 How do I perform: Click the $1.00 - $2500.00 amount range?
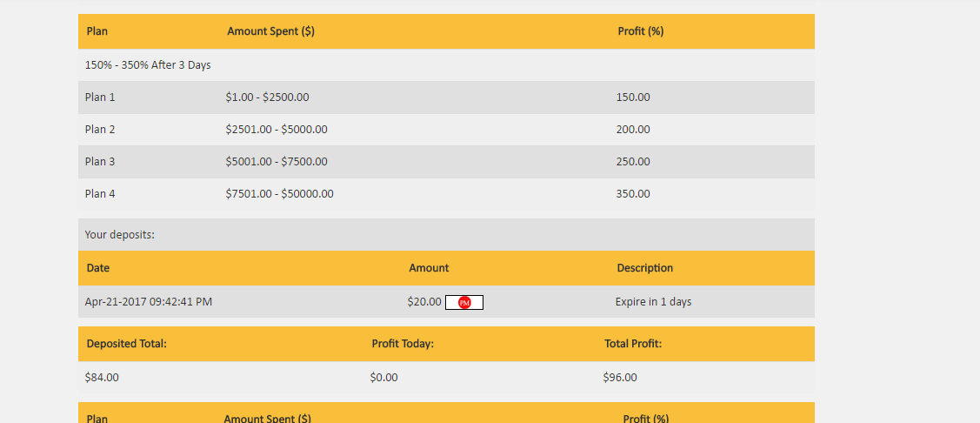click(267, 97)
